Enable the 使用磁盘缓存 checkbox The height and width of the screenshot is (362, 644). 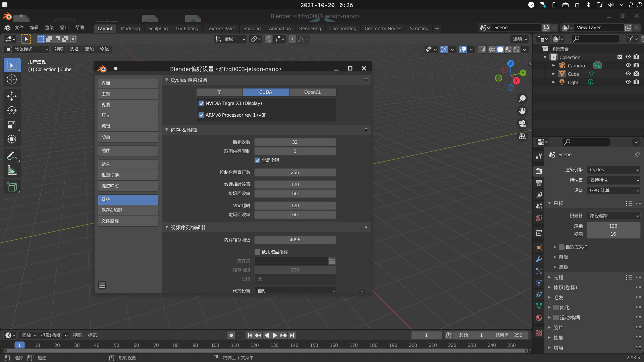(257, 252)
